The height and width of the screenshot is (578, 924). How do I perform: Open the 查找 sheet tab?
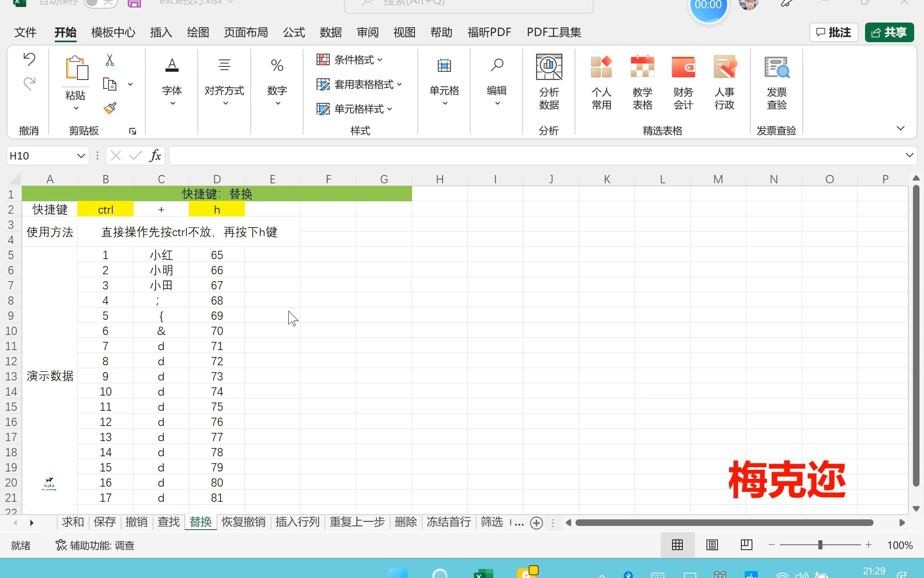pyautogui.click(x=169, y=522)
